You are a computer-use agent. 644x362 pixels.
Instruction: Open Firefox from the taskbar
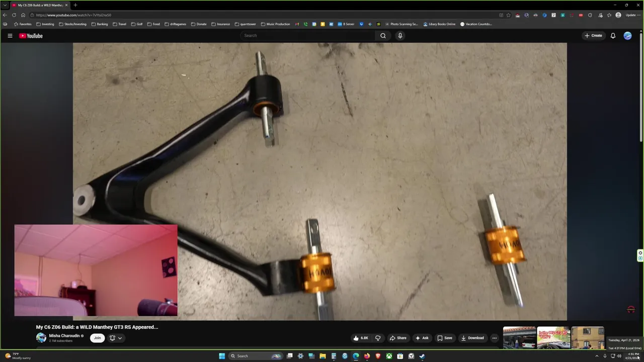[367, 356]
